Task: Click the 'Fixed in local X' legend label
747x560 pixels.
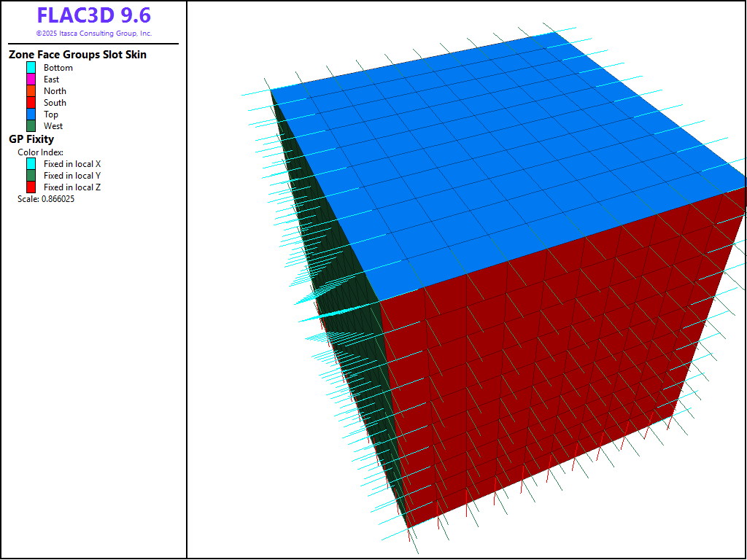Action: coord(72,164)
